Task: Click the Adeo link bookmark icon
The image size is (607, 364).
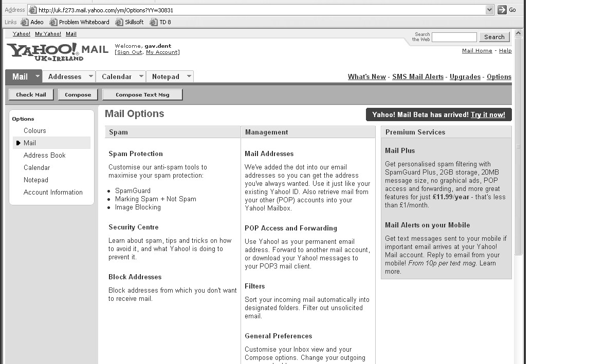Action: [x=24, y=22]
